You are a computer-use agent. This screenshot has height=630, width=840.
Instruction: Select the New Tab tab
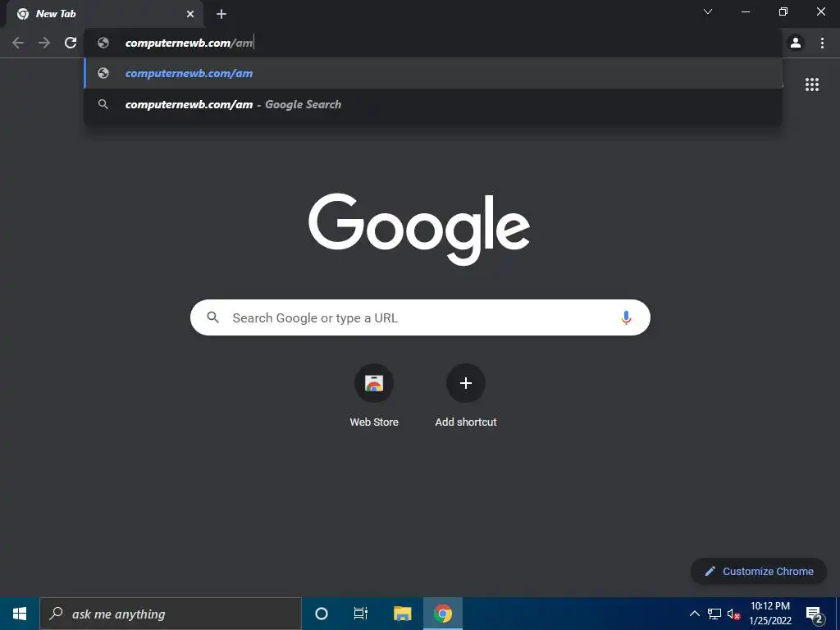[104, 14]
